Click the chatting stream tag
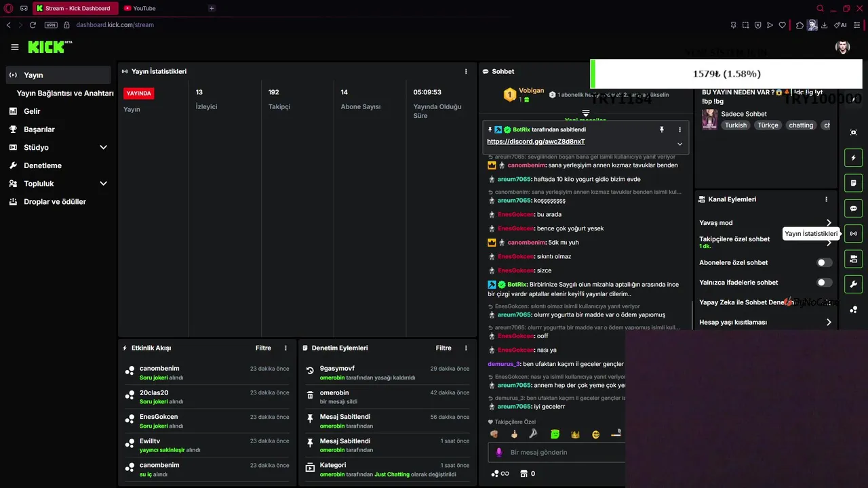 click(x=801, y=125)
